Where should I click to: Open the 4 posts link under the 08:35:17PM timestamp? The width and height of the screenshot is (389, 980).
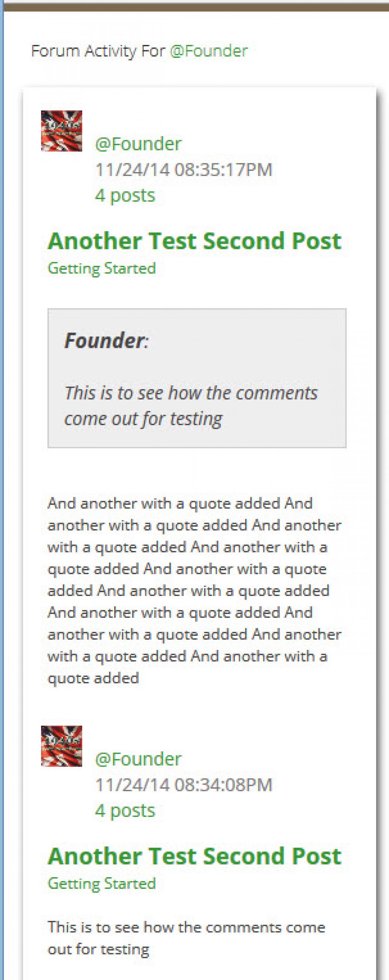125,195
